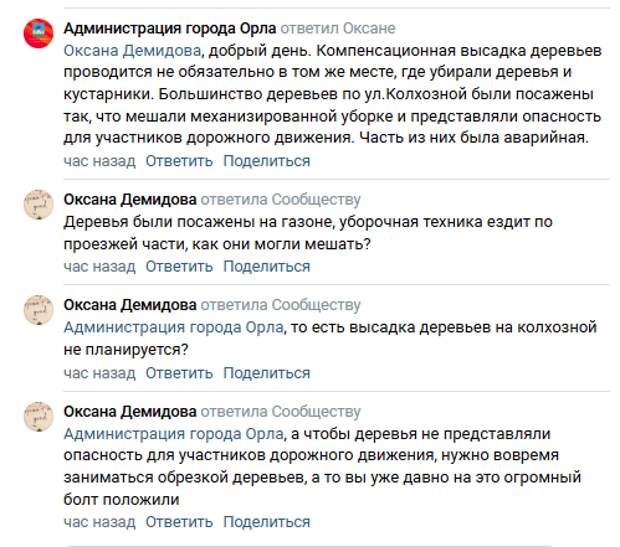Open Администрация города Орла mention in planting question

tap(174, 327)
